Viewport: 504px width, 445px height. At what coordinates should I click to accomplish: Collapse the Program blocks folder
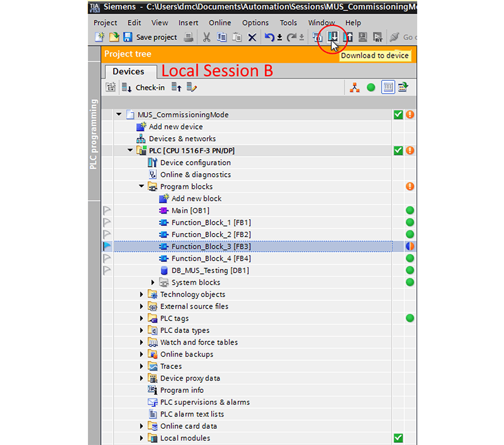tap(142, 186)
